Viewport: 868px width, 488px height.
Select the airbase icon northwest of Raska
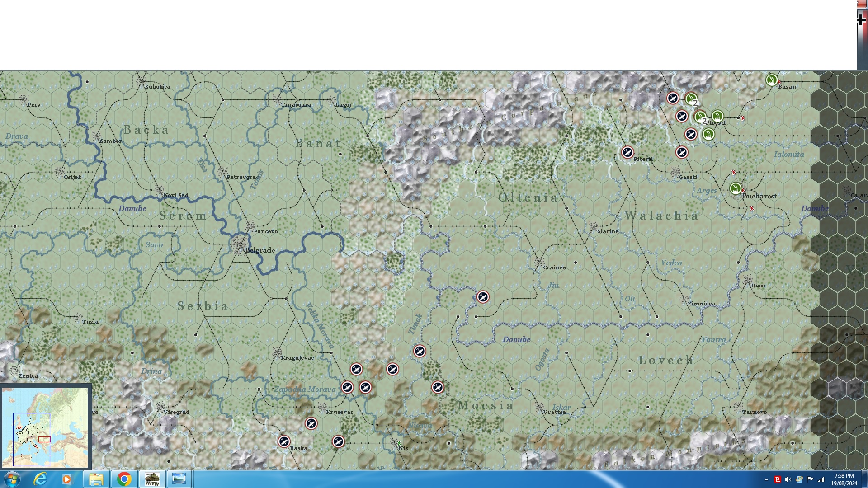pos(284,441)
